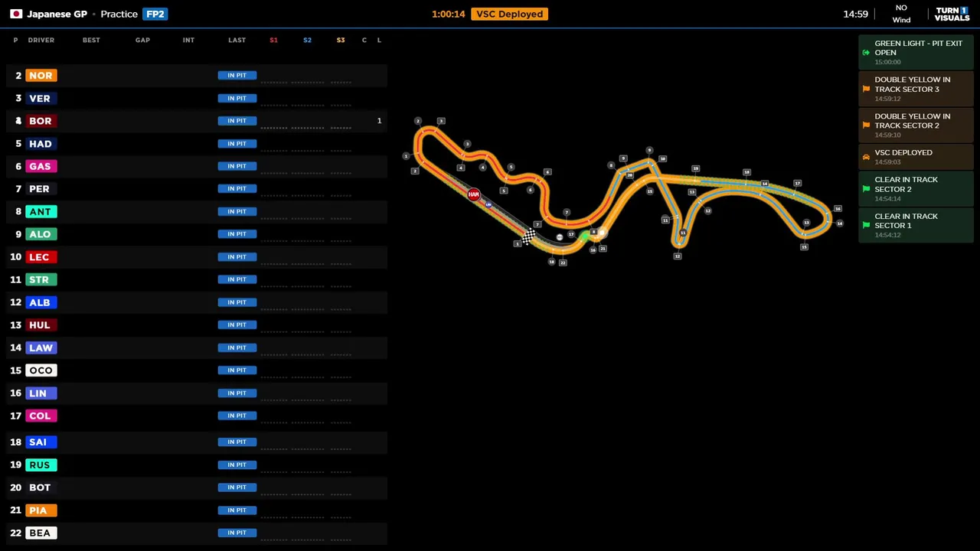Select the NOR driver tag
The height and width of the screenshot is (551, 980).
coord(41,75)
